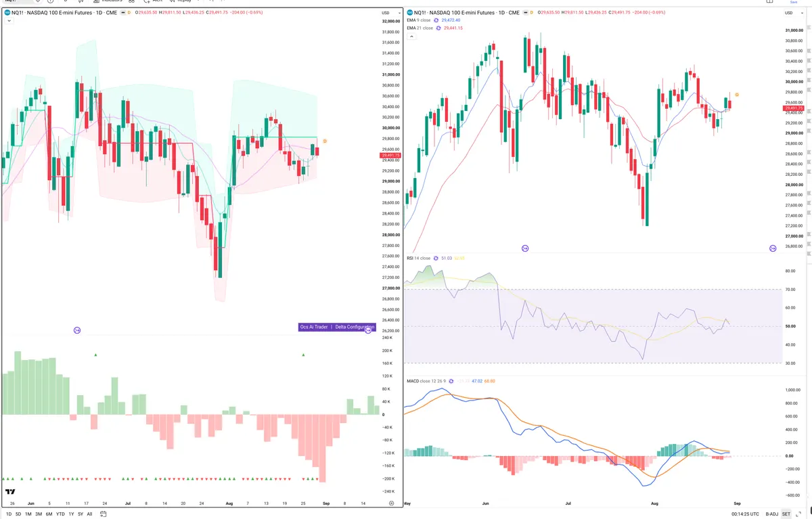Click the NQ1! round logo in left chart
This screenshot has height=519, width=812.
7,13
